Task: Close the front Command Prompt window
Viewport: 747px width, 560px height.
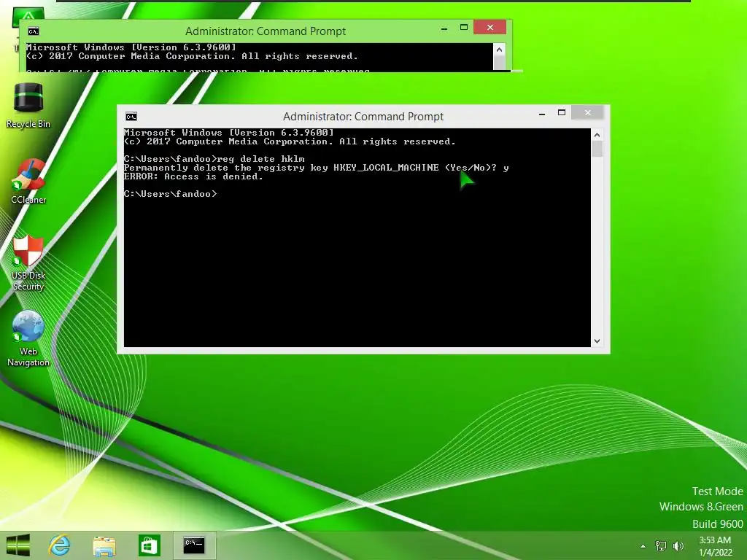Action: (x=588, y=112)
